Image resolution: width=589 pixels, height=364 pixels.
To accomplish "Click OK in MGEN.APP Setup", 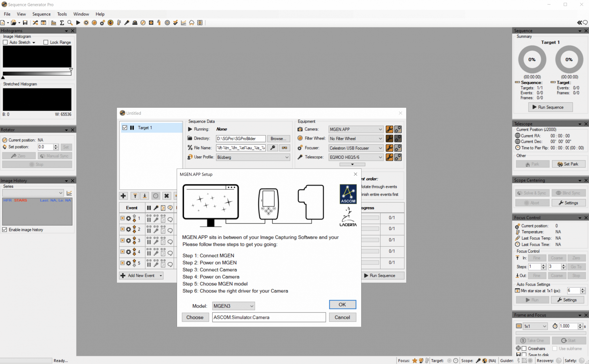I will tap(342, 305).
